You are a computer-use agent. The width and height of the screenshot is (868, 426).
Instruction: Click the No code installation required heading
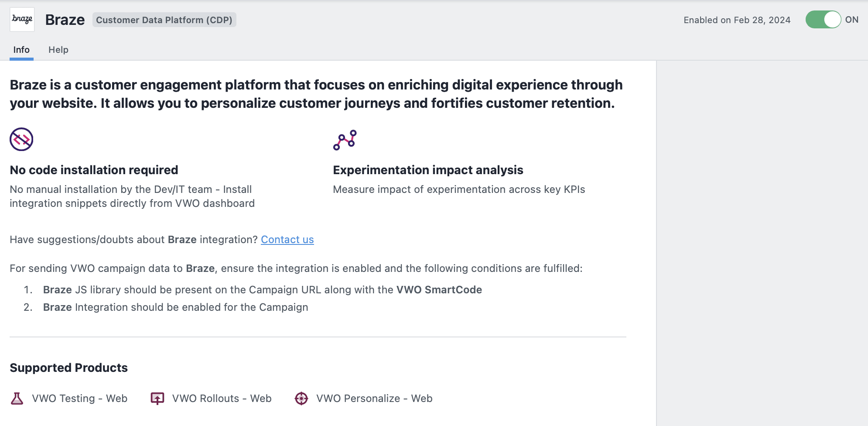point(94,170)
